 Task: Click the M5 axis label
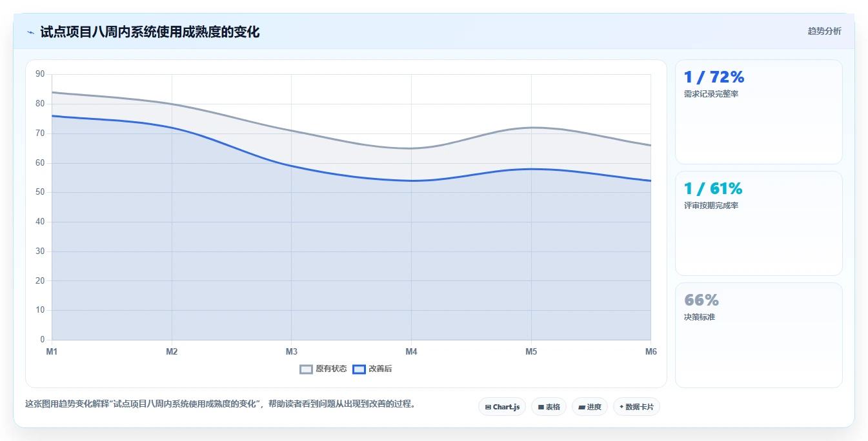pyautogui.click(x=531, y=351)
